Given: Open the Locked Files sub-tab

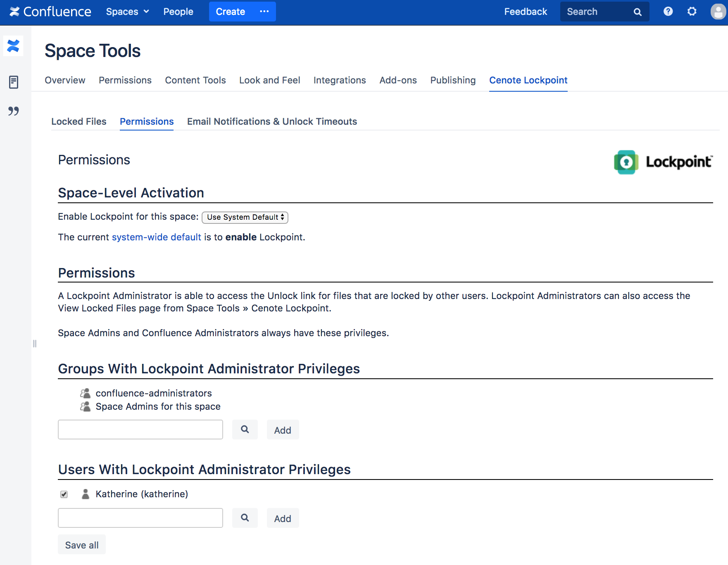Looking at the screenshot, I should tap(79, 121).
